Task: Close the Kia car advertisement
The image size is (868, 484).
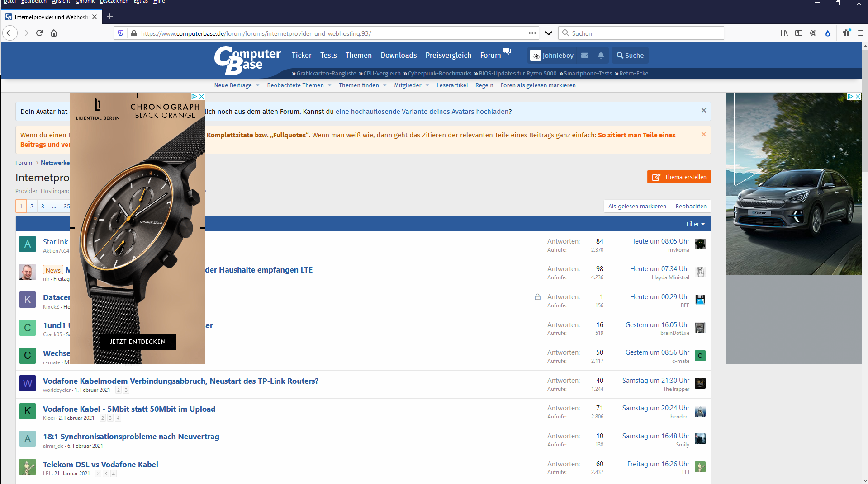Action: 858,96
